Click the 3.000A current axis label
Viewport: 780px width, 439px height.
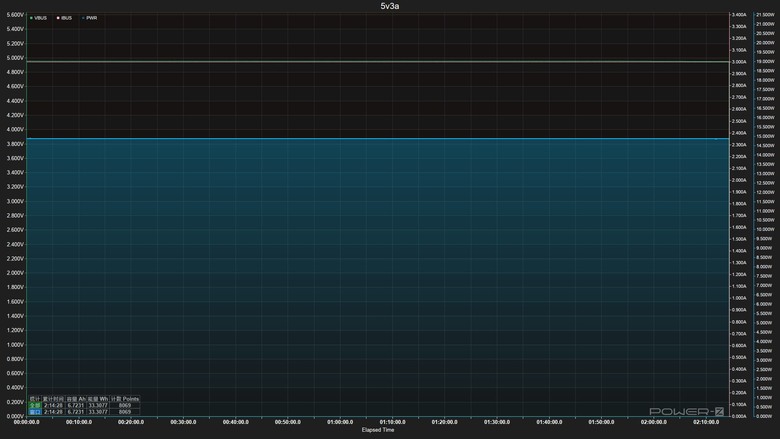(739, 62)
